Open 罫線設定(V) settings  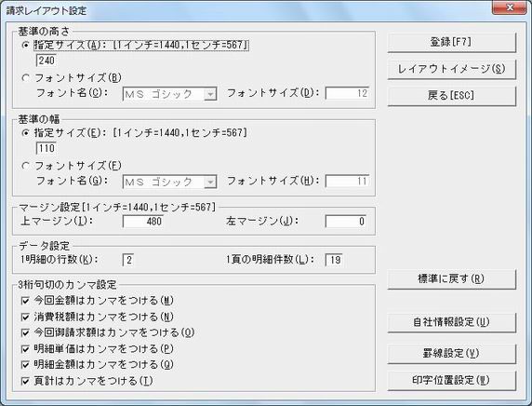(x=452, y=354)
